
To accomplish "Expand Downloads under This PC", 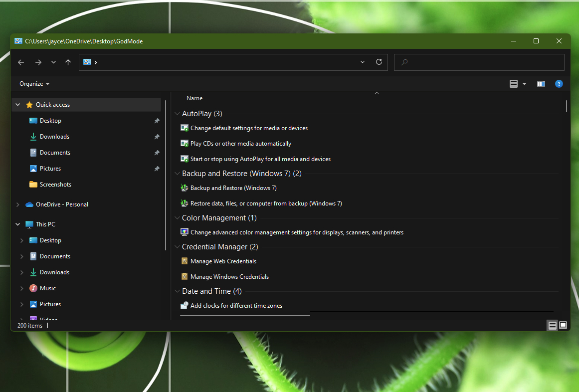I will coord(22,272).
